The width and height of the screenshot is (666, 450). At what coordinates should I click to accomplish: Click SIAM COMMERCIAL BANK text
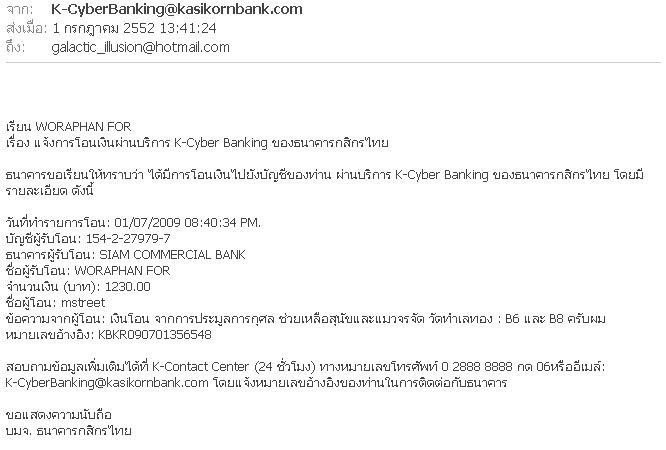172,255
